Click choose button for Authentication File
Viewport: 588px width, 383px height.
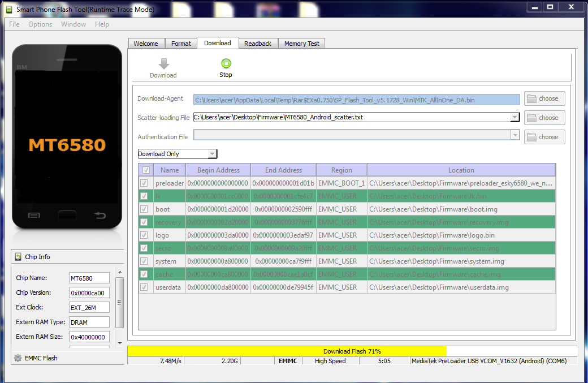[544, 137]
